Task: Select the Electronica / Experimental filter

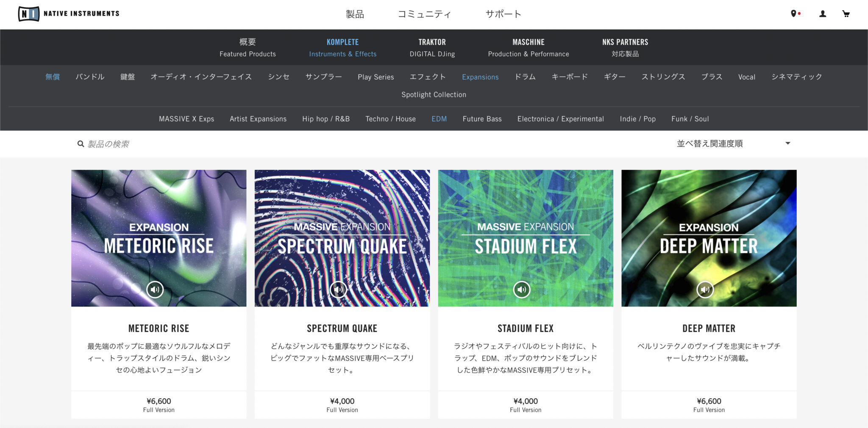Action: (x=561, y=119)
